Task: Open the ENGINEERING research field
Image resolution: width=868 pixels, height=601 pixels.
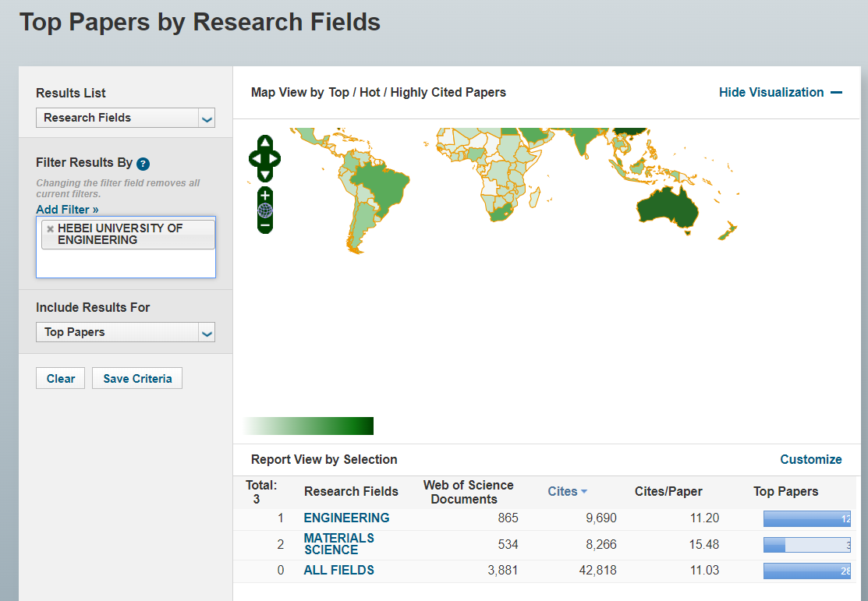Action: pyautogui.click(x=346, y=518)
